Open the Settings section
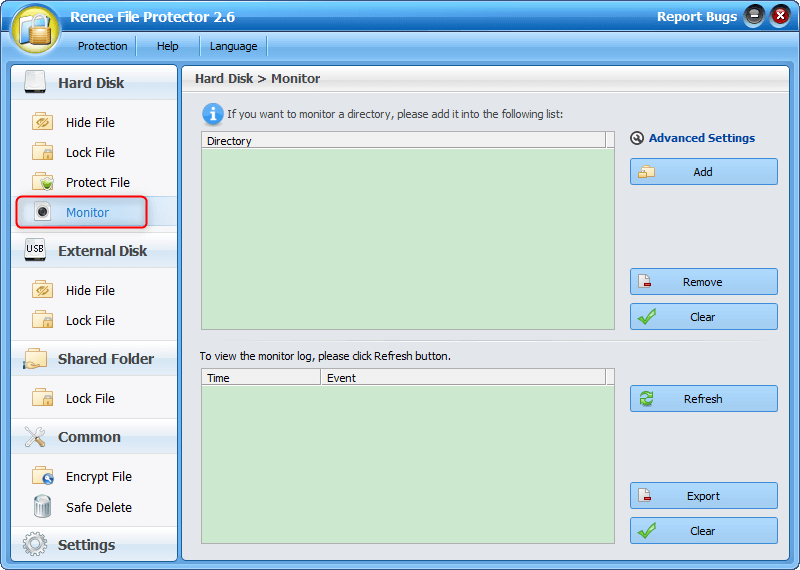Screen dimensions: 800x570 click(x=86, y=545)
